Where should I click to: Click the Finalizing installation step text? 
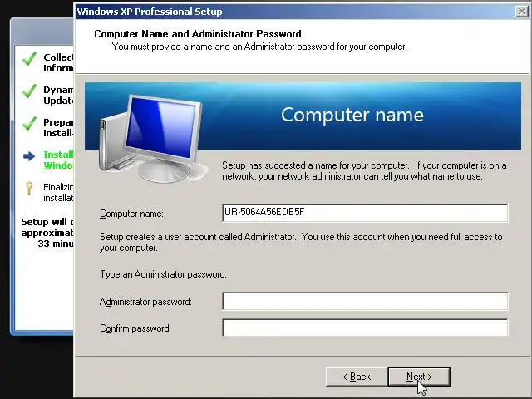(58, 192)
